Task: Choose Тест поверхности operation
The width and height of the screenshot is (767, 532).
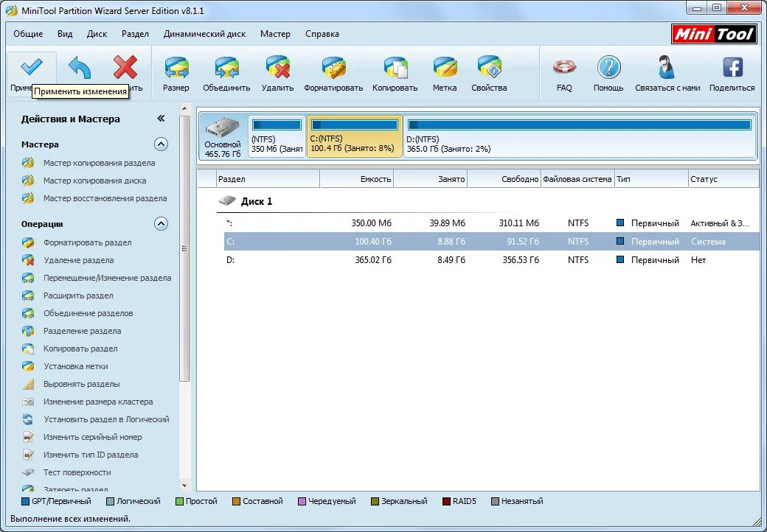Action: (77, 472)
